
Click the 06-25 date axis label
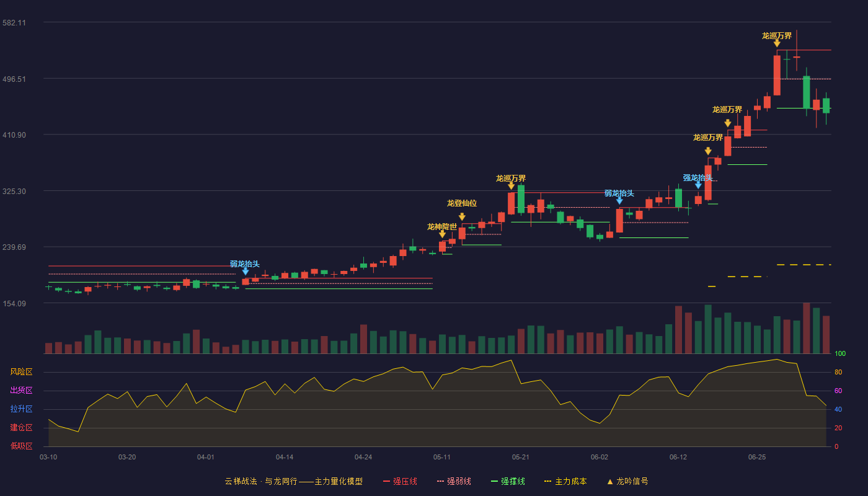[x=757, y=457]
